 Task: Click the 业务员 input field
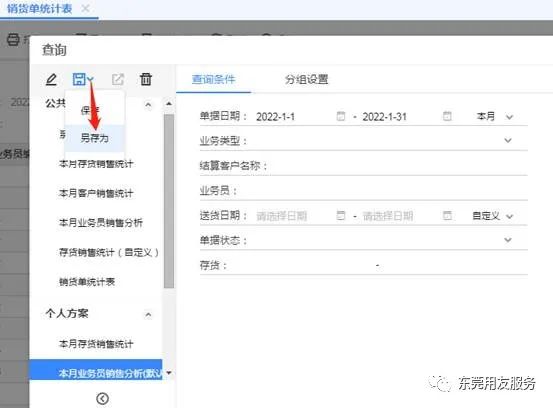point(384,191)
